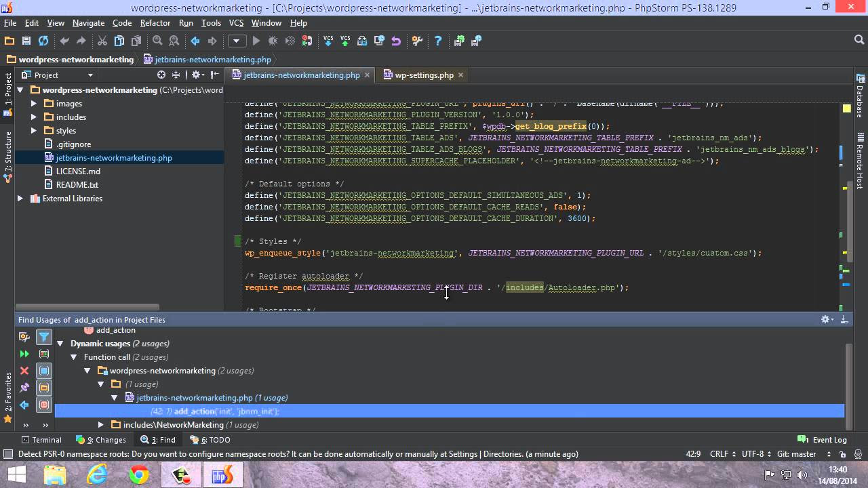The width and height of the screenshot is (868, 488).
Task: Click the Debug bug icon in toolbar
Action: (x=273, y=41)
